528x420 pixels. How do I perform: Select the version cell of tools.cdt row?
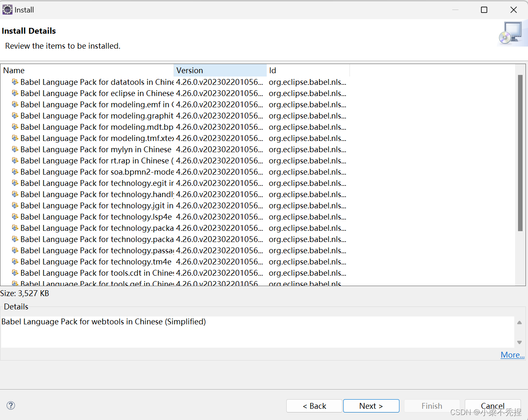(220, 273)
